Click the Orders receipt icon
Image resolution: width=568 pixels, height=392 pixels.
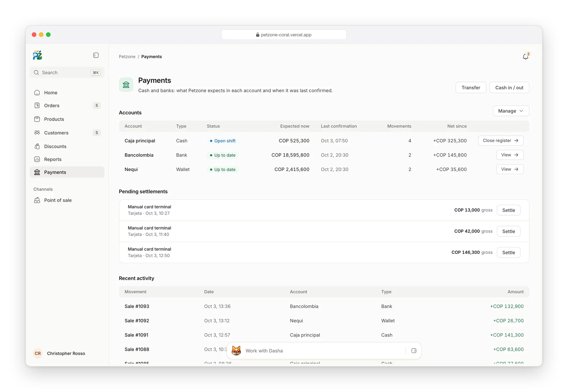[x=37, y=106]
